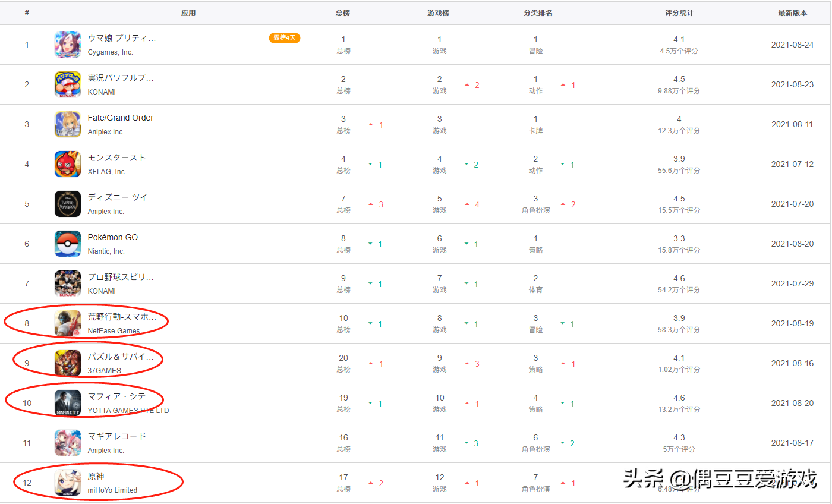Click the 9.88万个评分 rating count
This screenshot has width=832, height=504.
point(679,91)
